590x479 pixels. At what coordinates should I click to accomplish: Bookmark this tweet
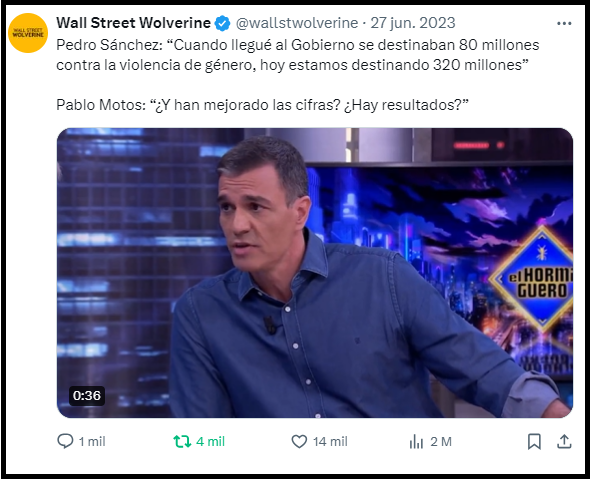pyautogui.click(x=534, y=441)
